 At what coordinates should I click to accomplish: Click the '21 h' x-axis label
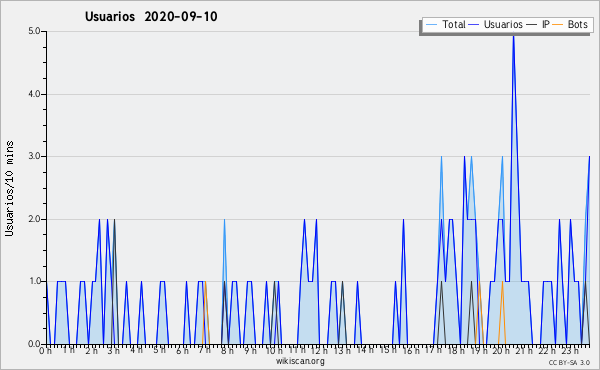click(x=524, y=351)
